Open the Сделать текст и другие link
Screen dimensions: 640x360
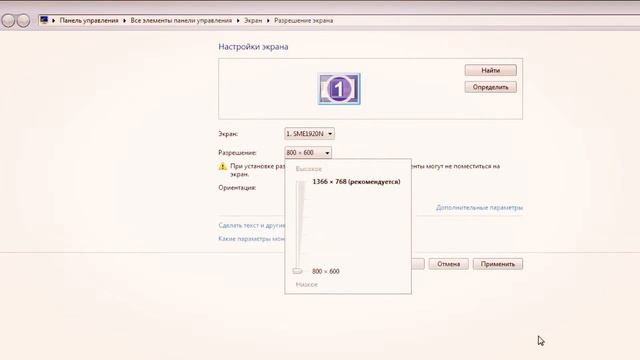click(x=252, y=225)
